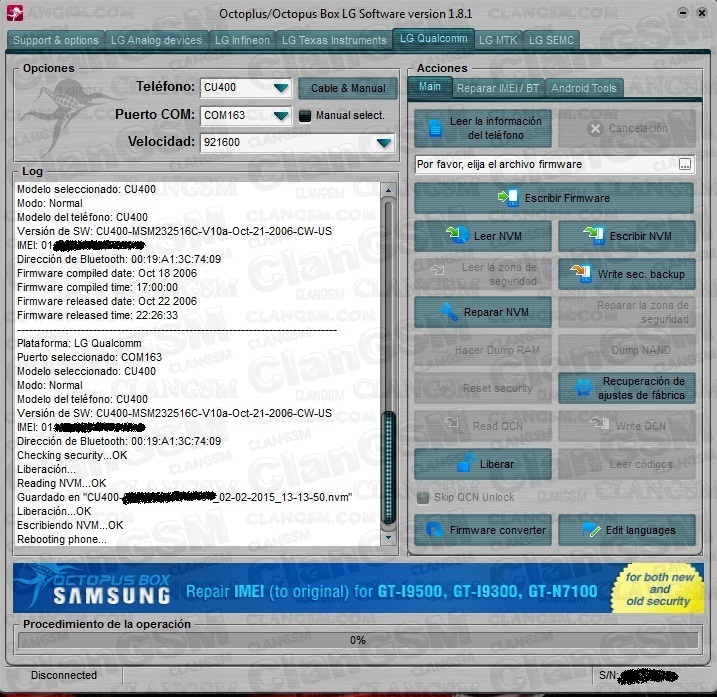Click the X icon on Cancelación button

pos(595,129)
